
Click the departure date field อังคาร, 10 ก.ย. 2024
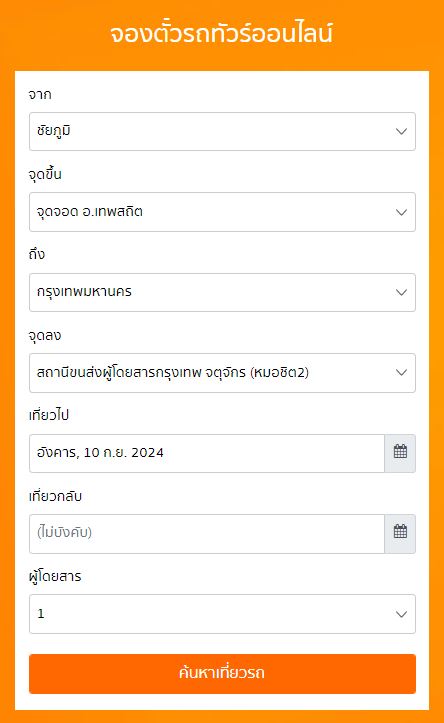[x=207, y=453]
